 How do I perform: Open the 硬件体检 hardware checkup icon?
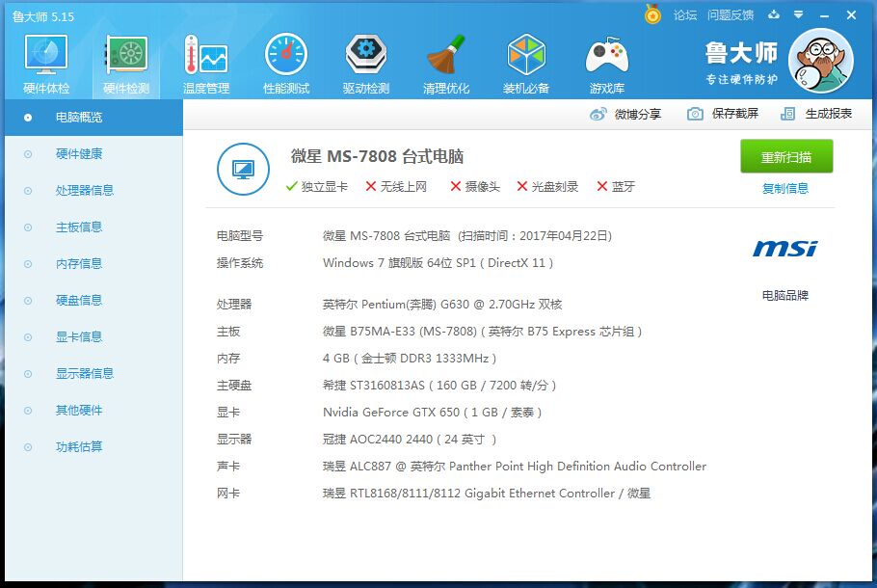tap(46, 65)
